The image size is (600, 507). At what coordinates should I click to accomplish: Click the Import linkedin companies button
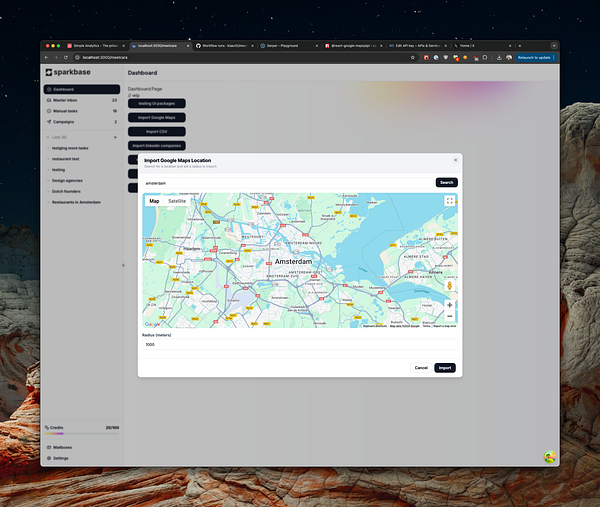[157, 146]
